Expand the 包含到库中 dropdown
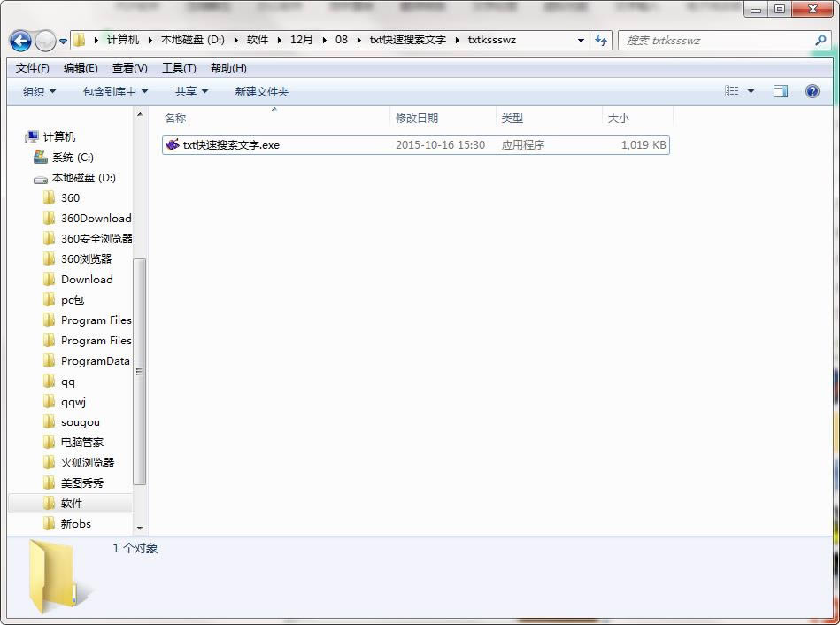This screenshot has height=625, width=840. pyautogui.click(x=115, y=91)
